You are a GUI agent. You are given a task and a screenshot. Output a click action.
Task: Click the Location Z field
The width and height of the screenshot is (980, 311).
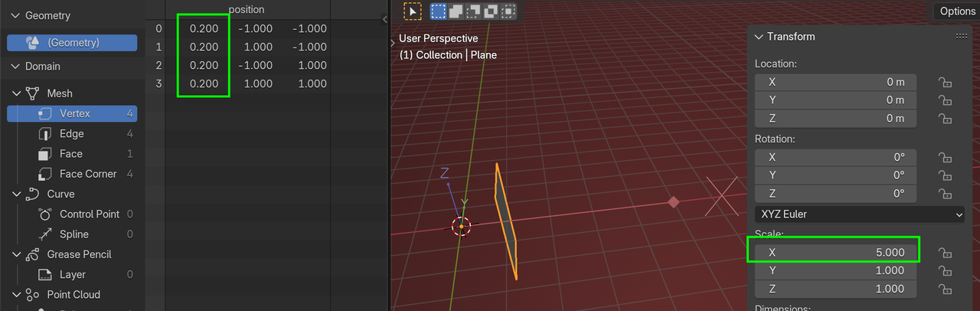836,119
